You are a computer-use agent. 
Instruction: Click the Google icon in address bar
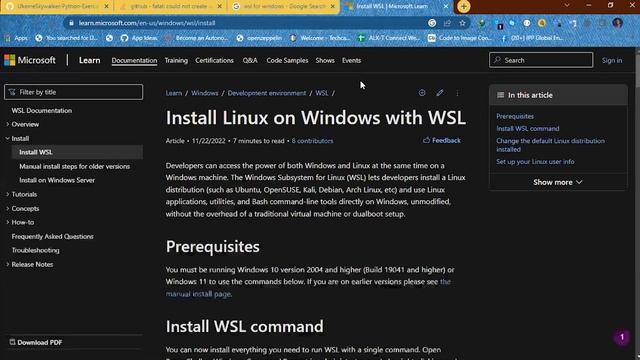point(432,23)
